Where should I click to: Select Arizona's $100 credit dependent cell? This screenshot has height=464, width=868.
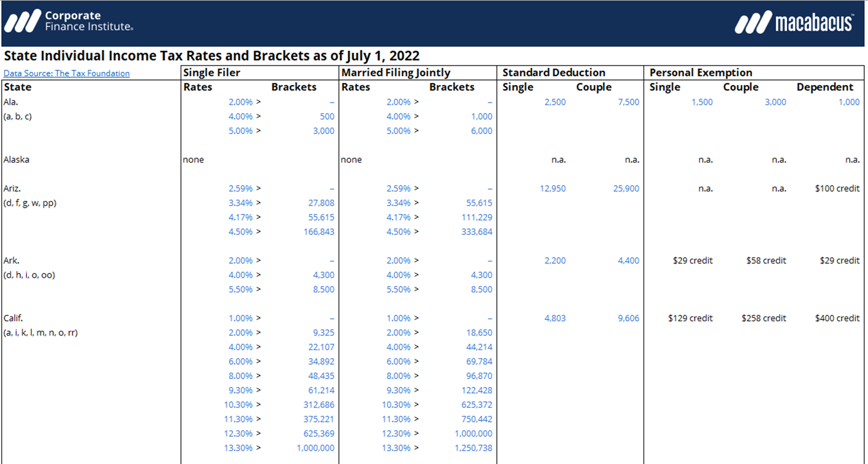pyautogui.click(x=837, y=188)
